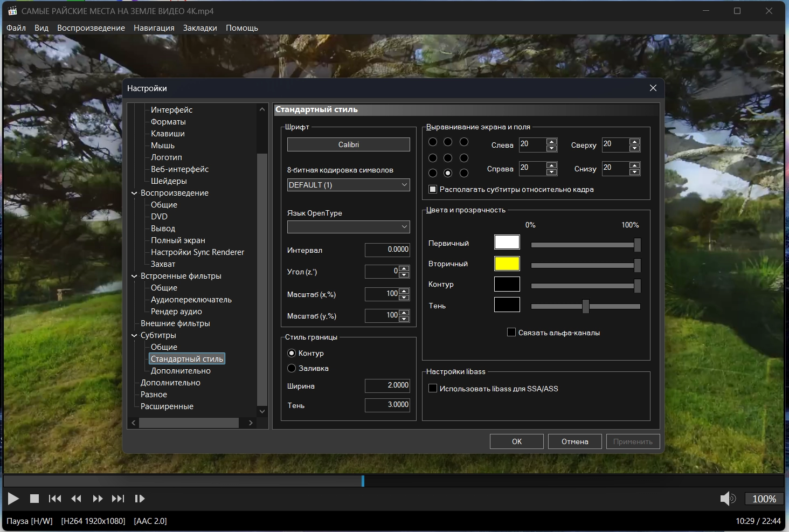Open the 'Навигация' menu

pos(154,28)
